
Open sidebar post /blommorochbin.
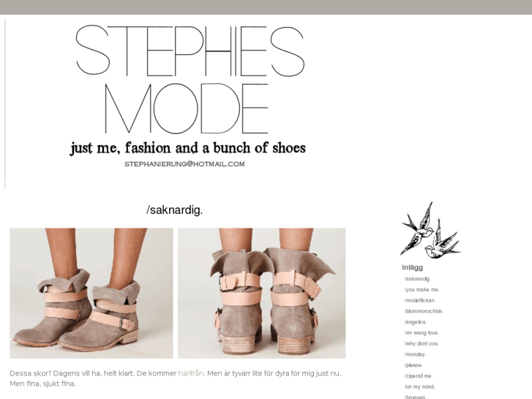424,311
